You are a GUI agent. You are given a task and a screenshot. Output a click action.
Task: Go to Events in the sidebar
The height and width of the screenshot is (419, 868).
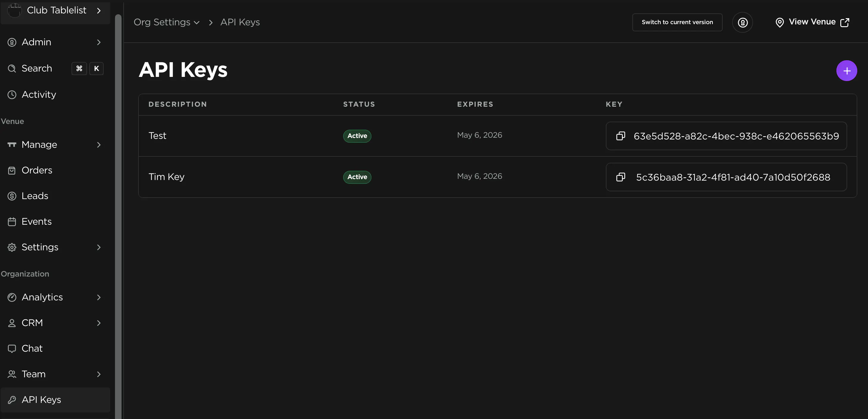pos(36,221)
